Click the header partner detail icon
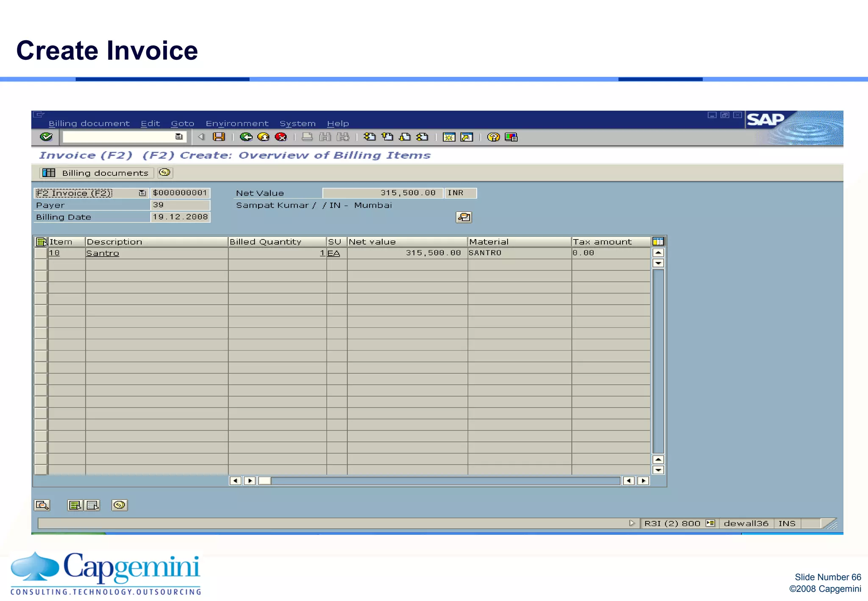This screenshot has width=868, height=601. (x=464, y=217)
